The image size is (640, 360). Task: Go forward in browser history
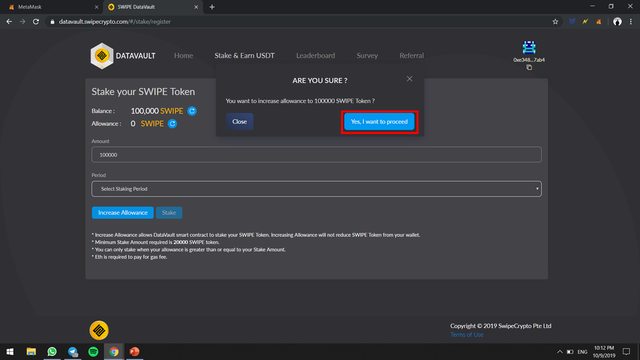tap(22, 22)
